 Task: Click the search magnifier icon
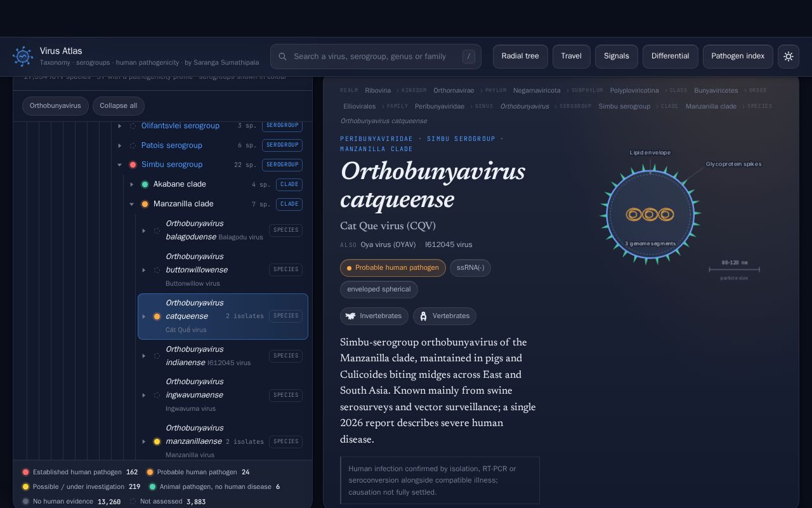pyautogui.click(x=283, y=57)
